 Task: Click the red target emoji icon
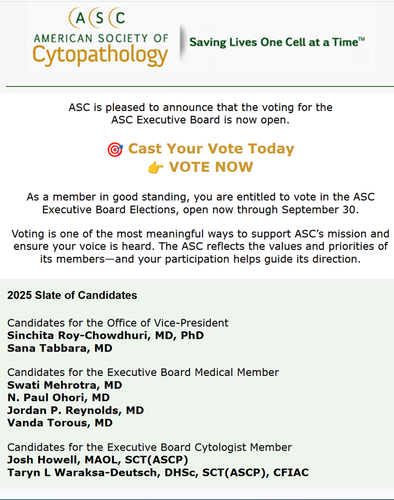115,149
